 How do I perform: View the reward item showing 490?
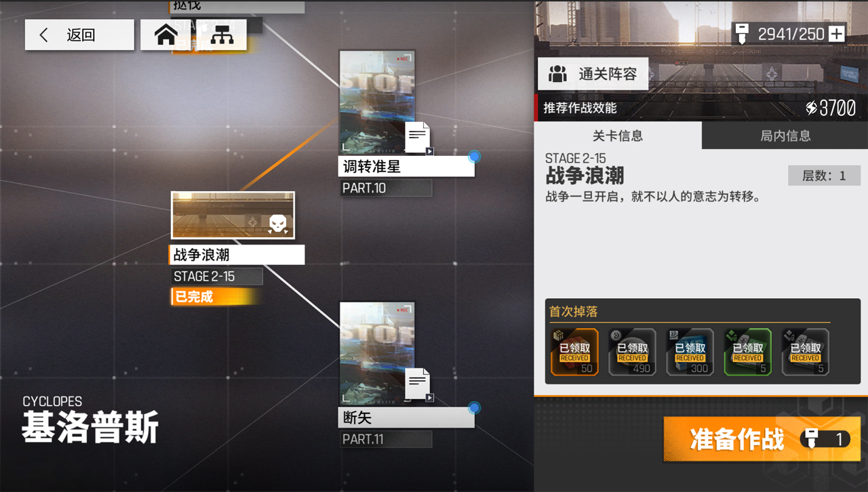coord(632,352)
